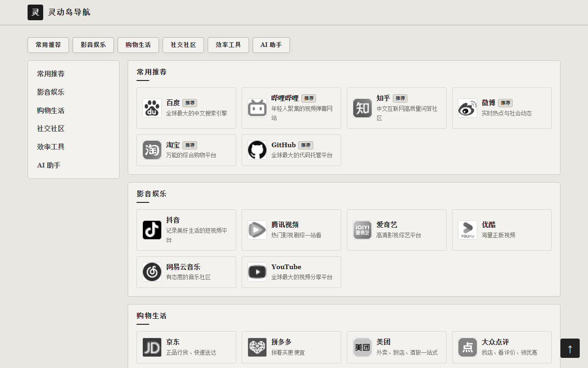Click the text 全球最大的代码托管平台
Image resolution: width=588 pixels, height=368 pixels.
302,155
